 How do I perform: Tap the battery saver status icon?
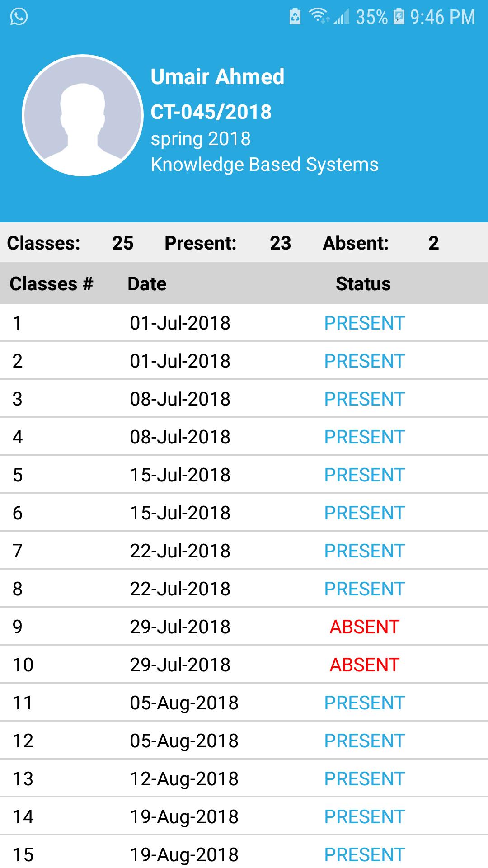tap(295, 17)
